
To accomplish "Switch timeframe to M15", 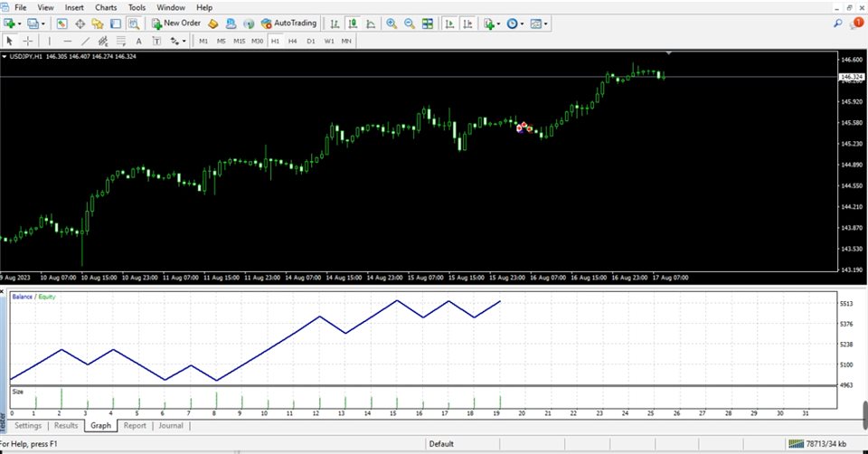I will click(239, 41).
